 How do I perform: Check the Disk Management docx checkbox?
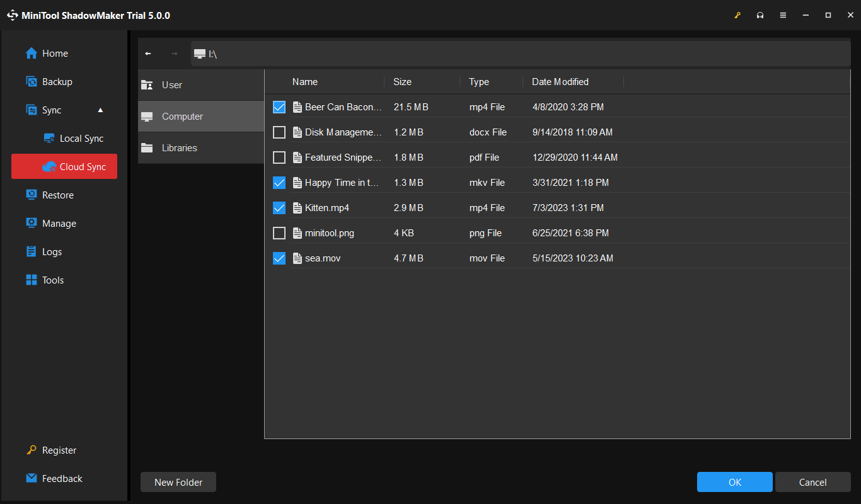click(279, 132)
